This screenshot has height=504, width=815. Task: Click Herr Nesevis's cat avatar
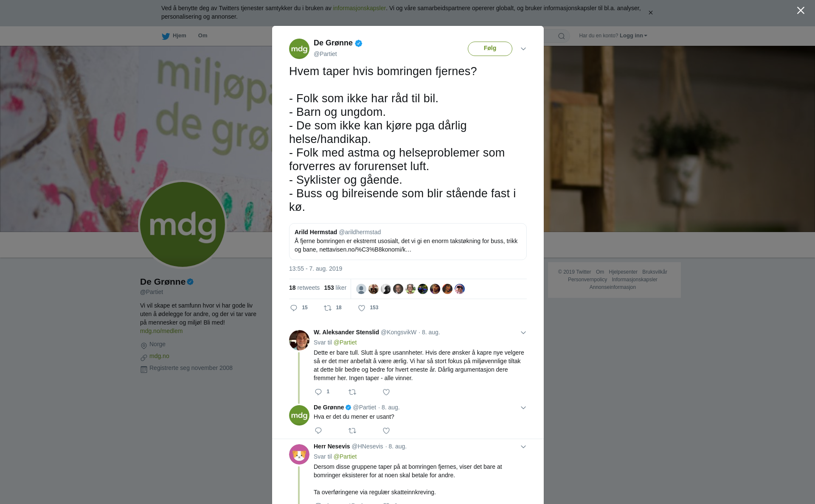pyautogui.click(x=299, y=454)
